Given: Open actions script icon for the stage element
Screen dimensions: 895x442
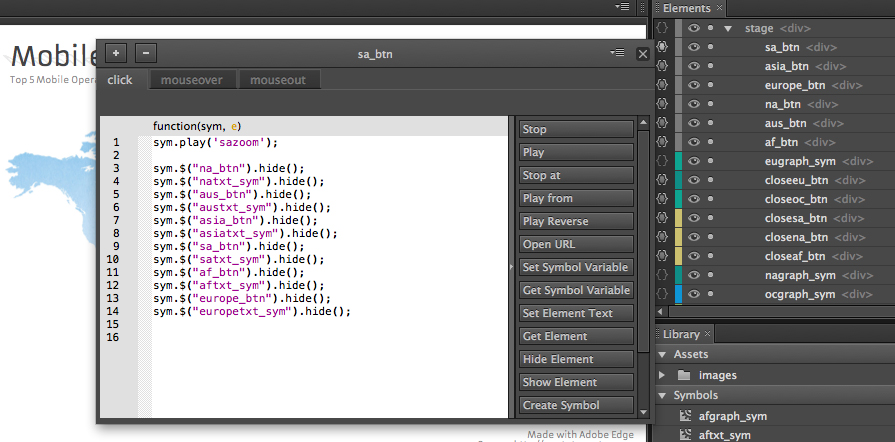Looking at the screenshot, I should pos(662,28).
